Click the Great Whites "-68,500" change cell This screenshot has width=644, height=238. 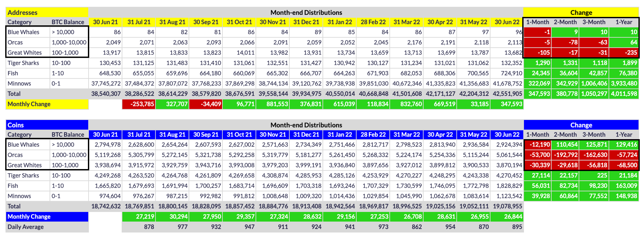pos(624,165)
